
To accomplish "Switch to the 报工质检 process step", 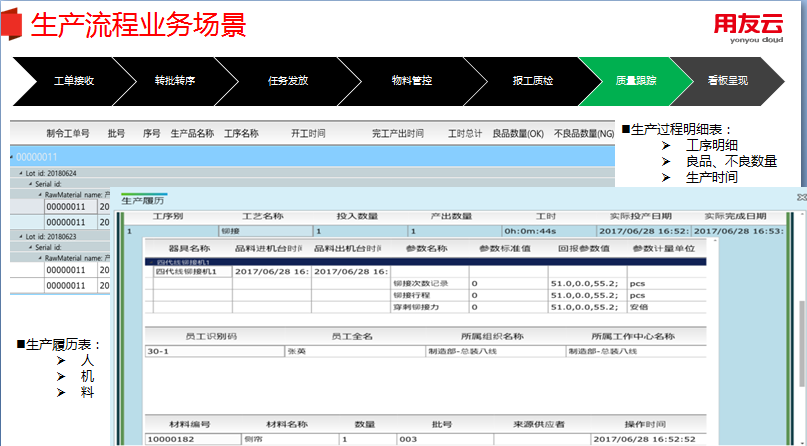I will pyautogui.click(x=532, y=80).
